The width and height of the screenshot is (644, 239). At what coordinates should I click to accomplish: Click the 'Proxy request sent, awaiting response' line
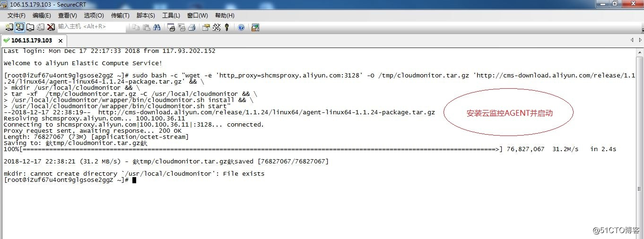pos(92,131)
